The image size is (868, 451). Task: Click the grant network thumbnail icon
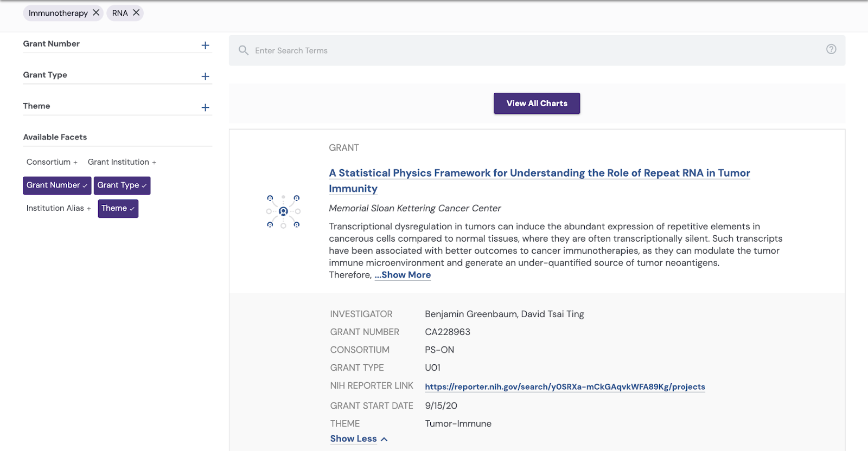coord(283,211)
